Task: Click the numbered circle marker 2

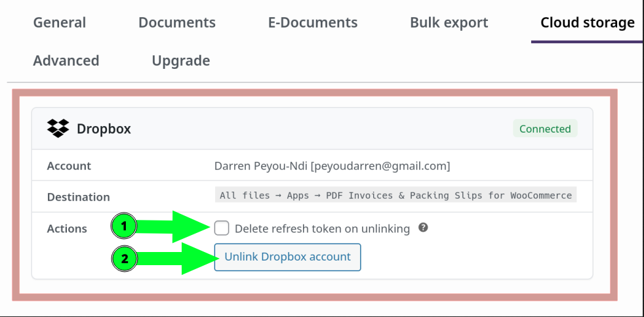Action: (x=124, y=259)
